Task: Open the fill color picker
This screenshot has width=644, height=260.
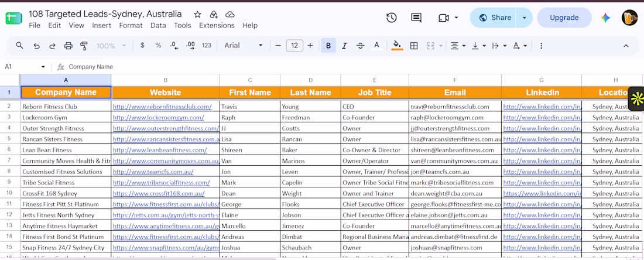Action: tap(397, 46)
